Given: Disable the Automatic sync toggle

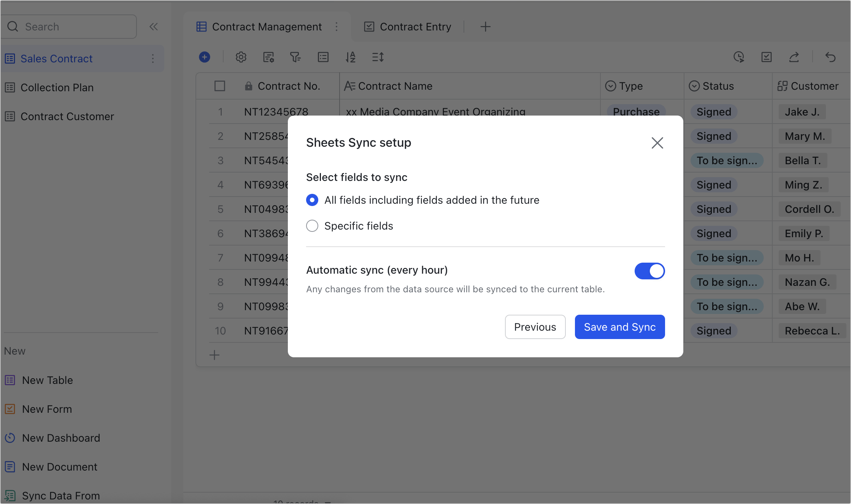Looking at the screenshot, I should pyautogui.click(x=649, y=271).
